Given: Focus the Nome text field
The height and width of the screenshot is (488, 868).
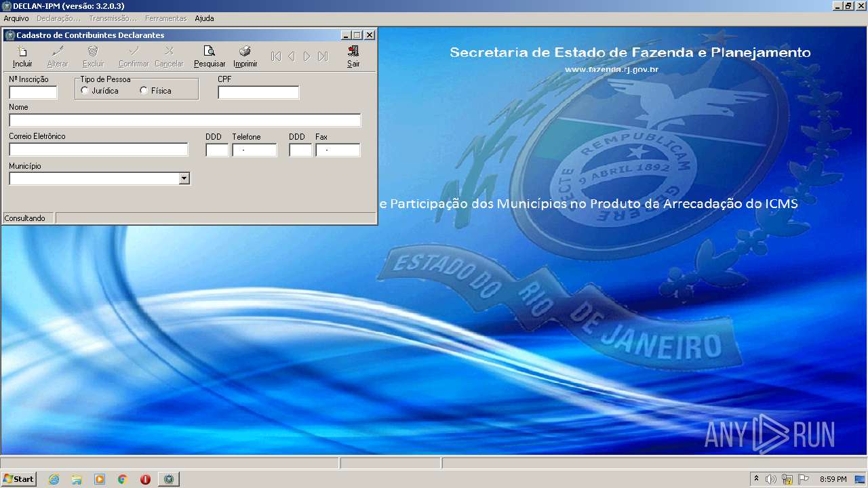Looking at the screenshot, I should click(184, 120).
